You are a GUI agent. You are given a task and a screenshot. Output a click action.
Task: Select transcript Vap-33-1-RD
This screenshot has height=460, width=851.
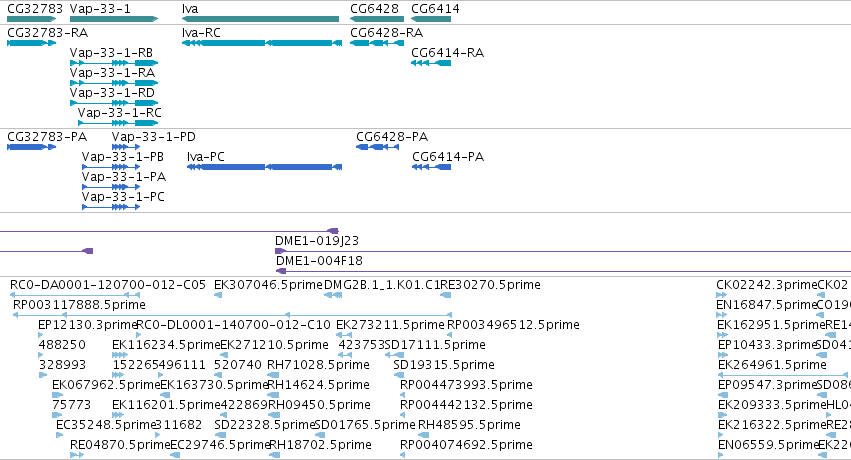[x=114, y=103]
